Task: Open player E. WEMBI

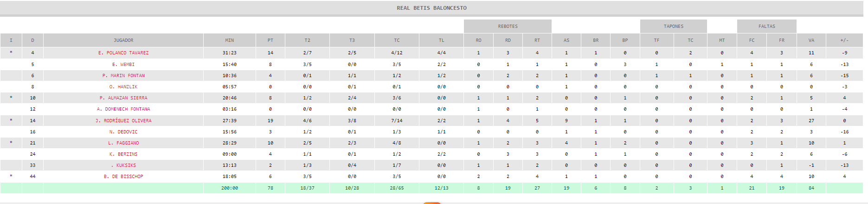Action: pos(123,65)
